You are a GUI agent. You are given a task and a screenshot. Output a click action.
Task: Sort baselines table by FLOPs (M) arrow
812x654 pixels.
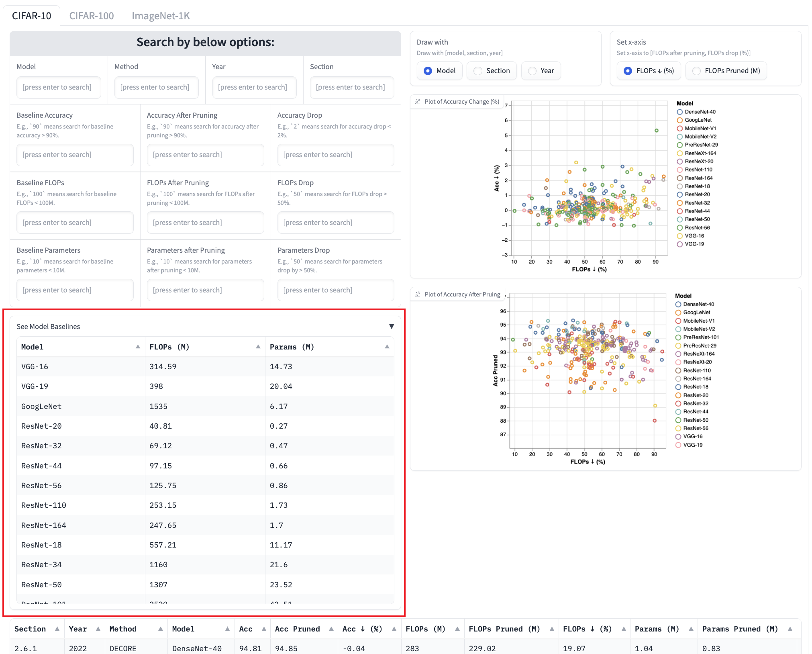tap(258, 347)
